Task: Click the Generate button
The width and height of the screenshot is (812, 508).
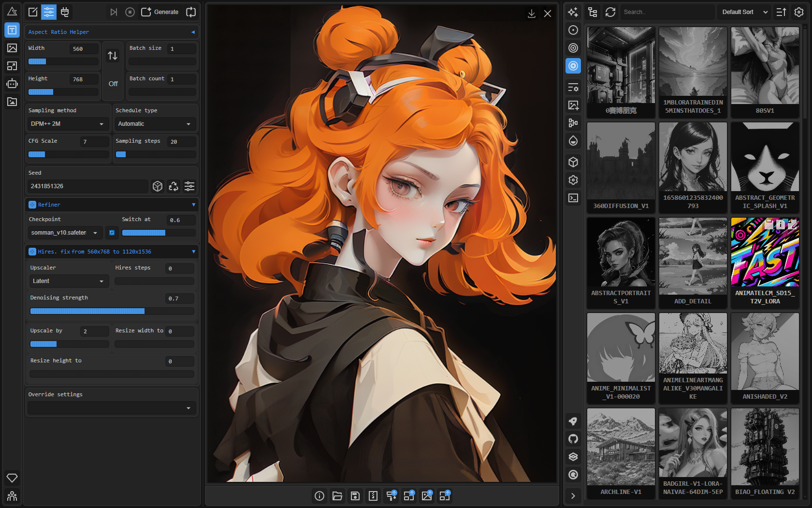Action: [x=160, y=12]
